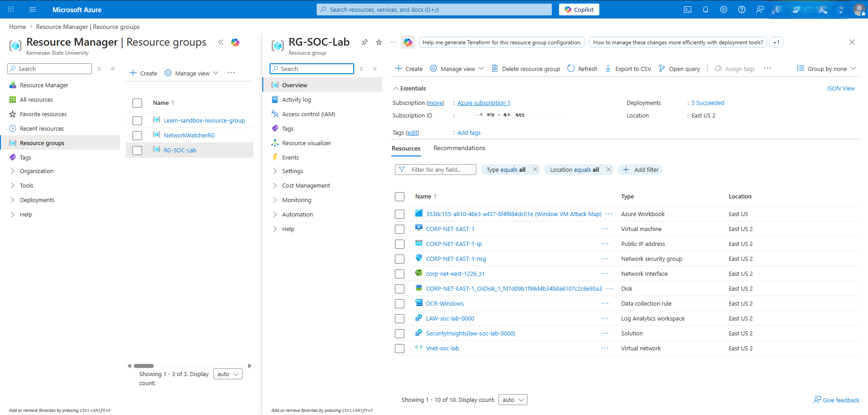The height and width of the screenshot is (415, 868).
Task: Check the Vnet-soc-lab checkbox
Action: click(399, 349)
